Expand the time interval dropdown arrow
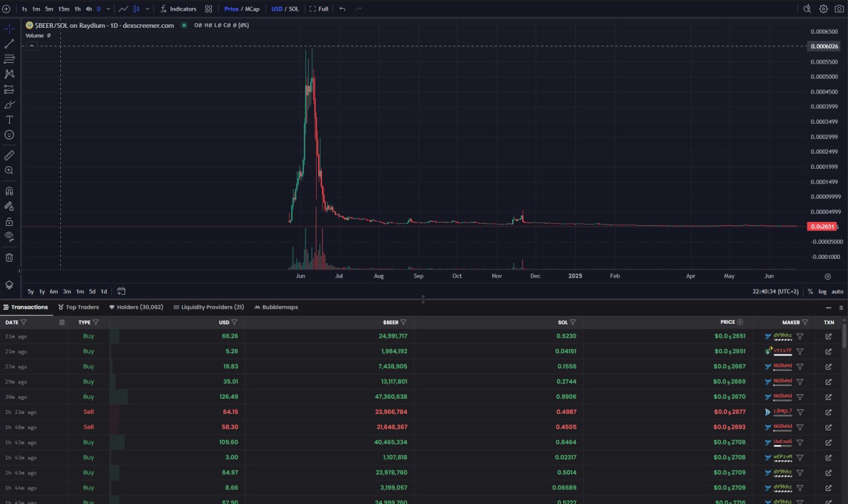The width and height of the screenshot is (848, 504). (109, 9)
